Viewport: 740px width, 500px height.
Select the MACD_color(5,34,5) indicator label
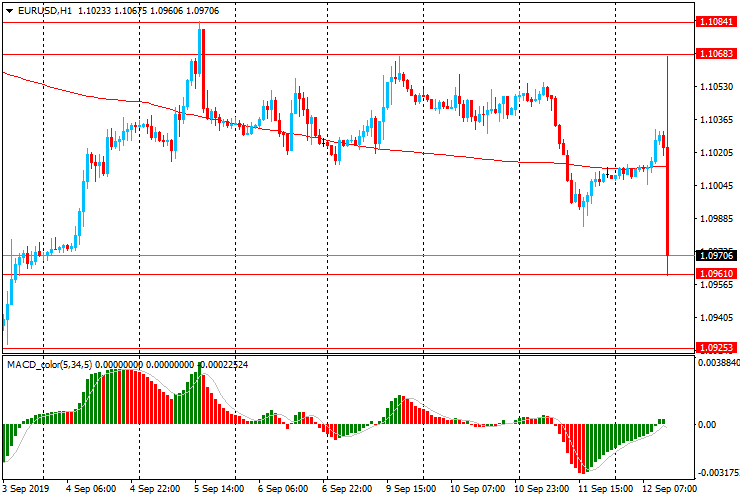(x=50, y=364)
